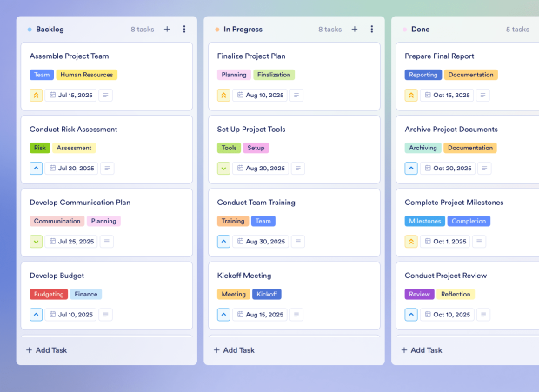Open the Aug 10, 2025 due date
Image resolution: width=539 pixels, height=392 pixels.
(260, 95)
